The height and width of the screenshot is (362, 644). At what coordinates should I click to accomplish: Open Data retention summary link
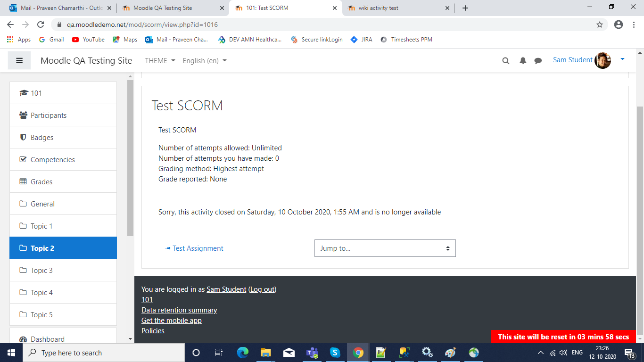(179, 310)
